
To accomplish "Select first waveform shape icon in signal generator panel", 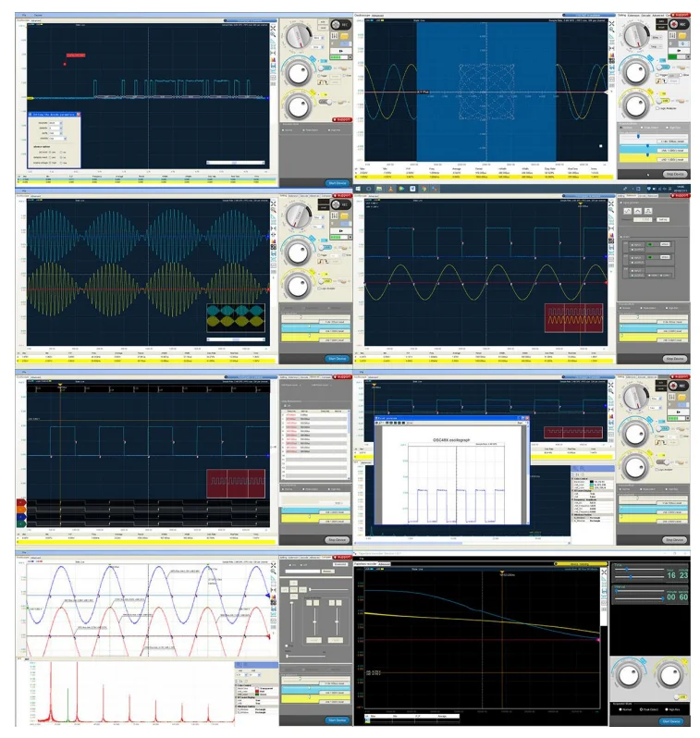I will pyautogui.click(x=628, y=211).
